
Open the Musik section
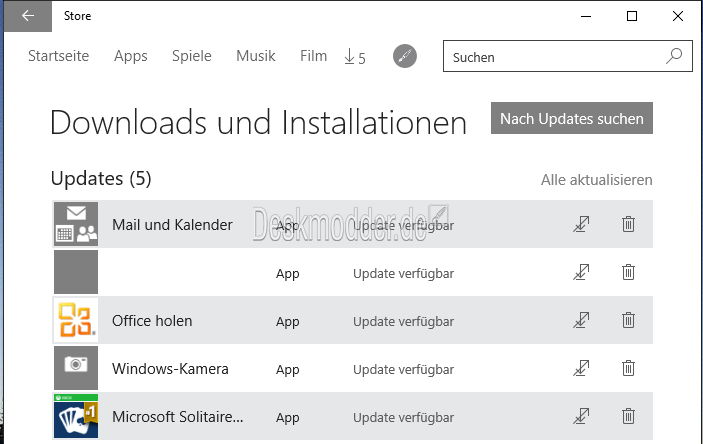[256, 56]
